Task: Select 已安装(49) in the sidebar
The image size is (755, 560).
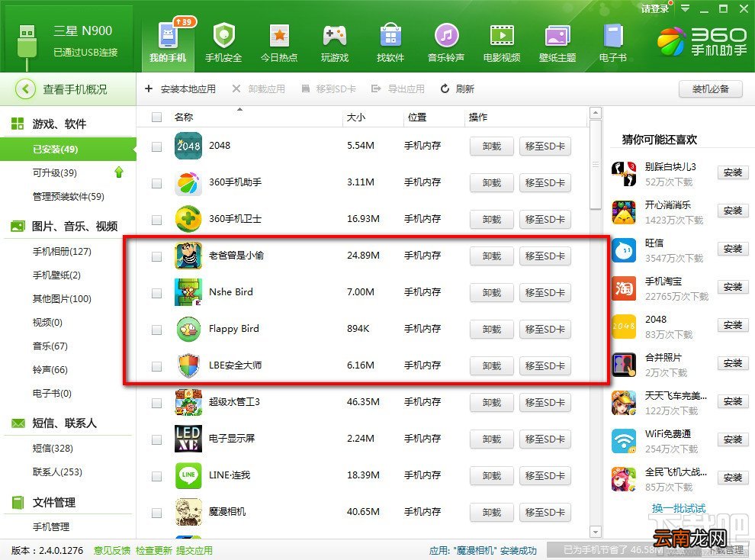Action: [x=68, y=150]
